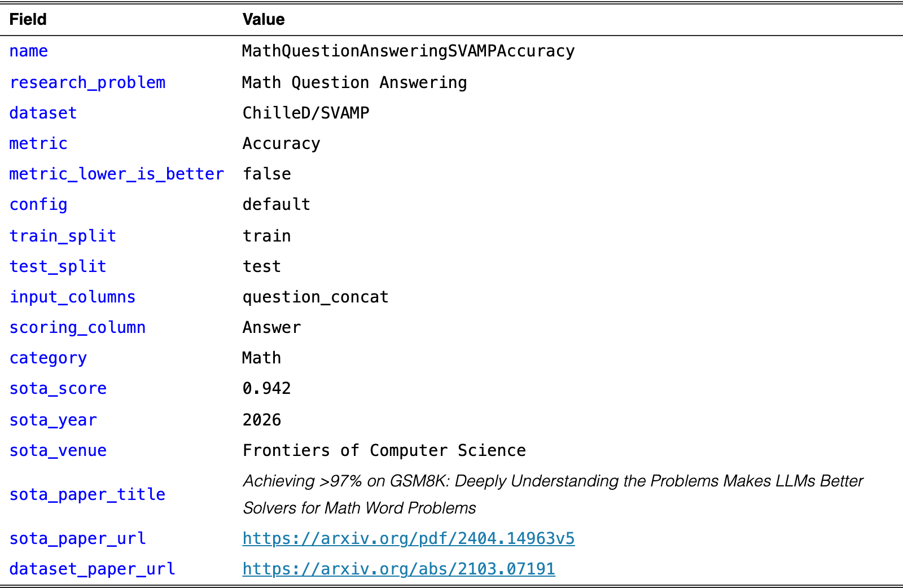This screenshot has width=903, height=588.
Task: Click the value "MathQuestionAnsweringSVAMPAccuracy"
Action: (409, 51)
